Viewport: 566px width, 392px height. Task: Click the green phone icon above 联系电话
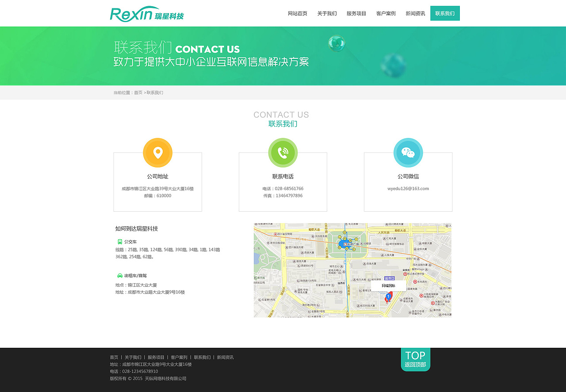[x=283, y=153]
